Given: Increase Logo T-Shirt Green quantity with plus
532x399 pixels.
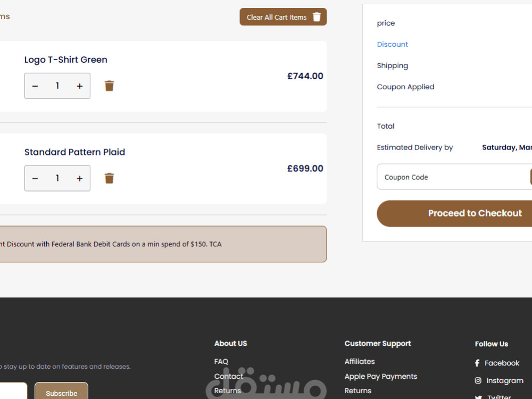Looking at the screenshot, I should 79,86.
